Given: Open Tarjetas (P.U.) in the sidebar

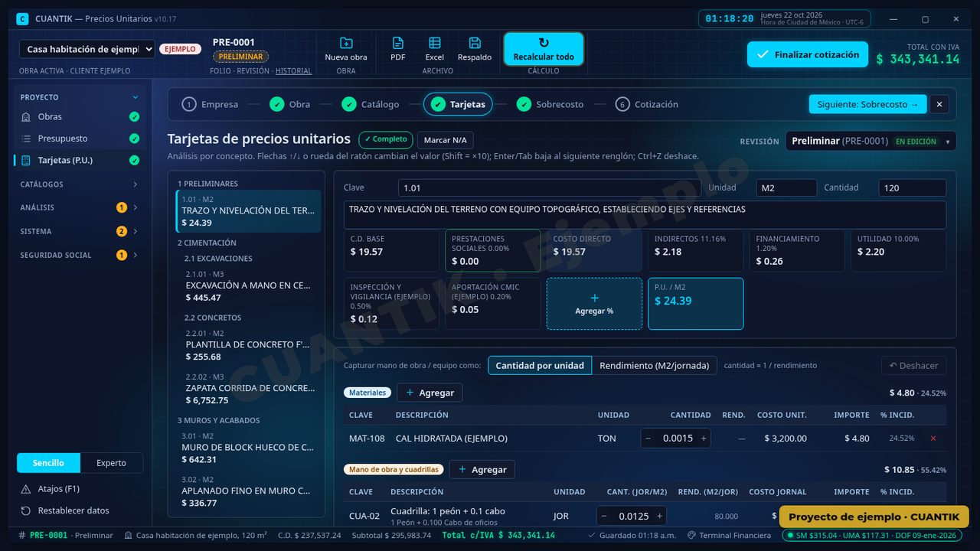Looking at the screenshot, I should point(80,161).
